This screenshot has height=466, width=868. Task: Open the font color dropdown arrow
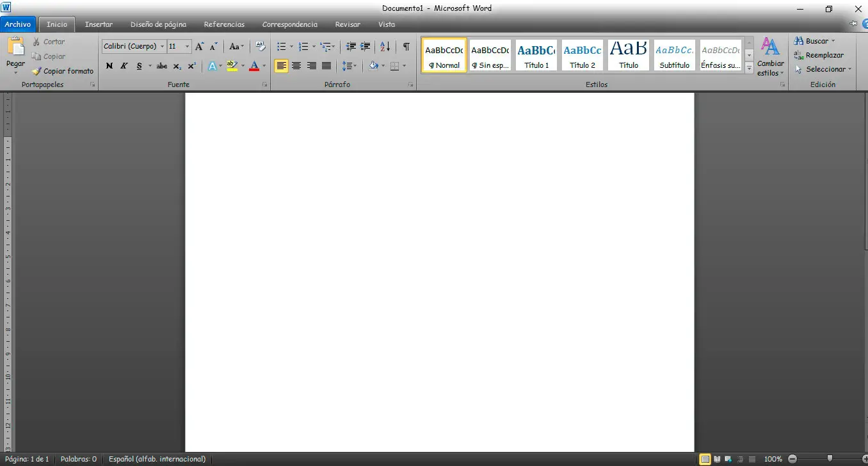264,65
